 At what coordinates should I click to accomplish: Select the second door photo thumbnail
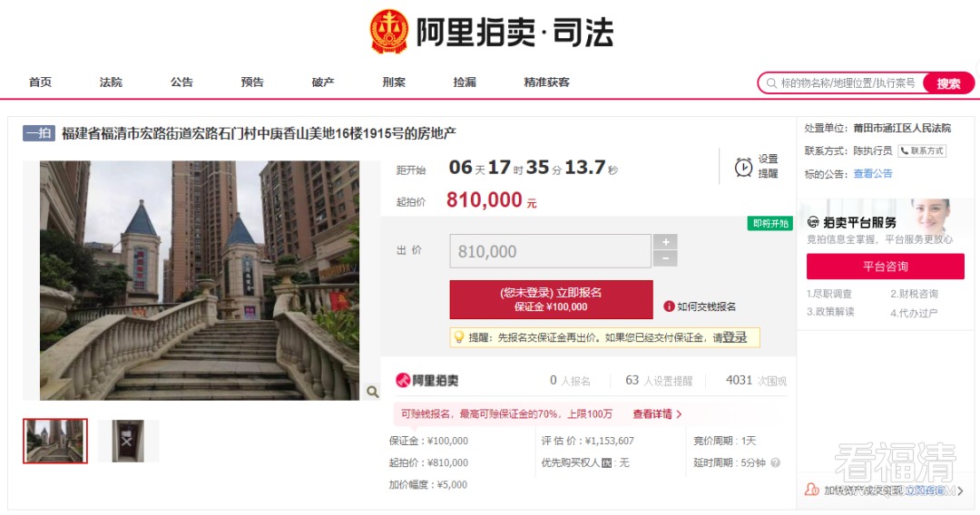[x=128, y=441]
